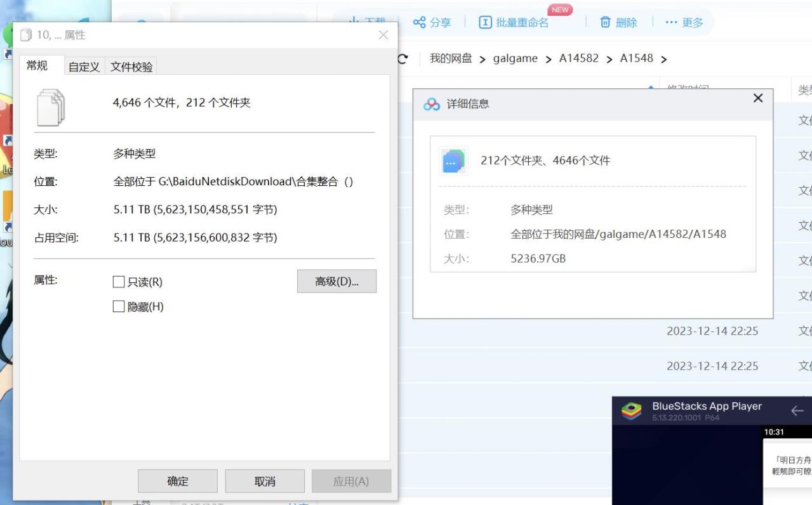Click the document icon in properties title bar

click(x=26, y=35)
